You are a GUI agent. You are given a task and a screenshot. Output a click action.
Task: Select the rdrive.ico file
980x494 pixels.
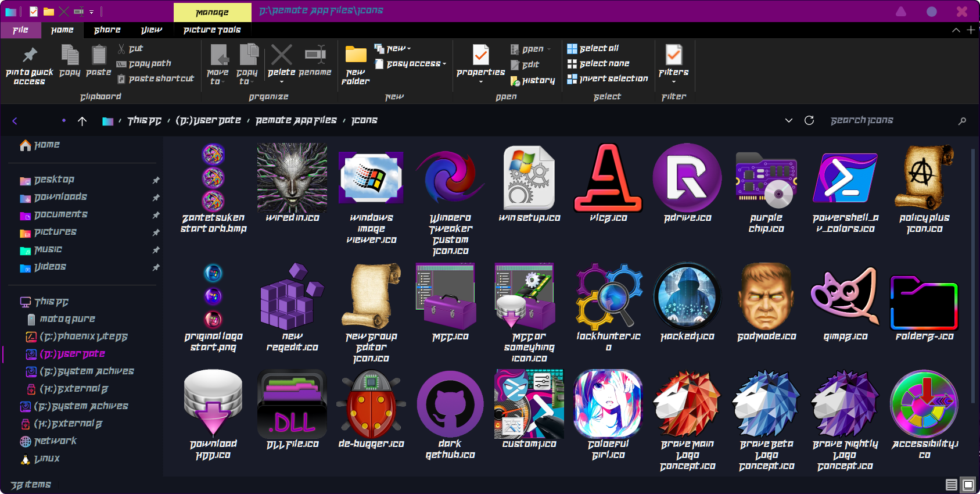coord(687,184)
